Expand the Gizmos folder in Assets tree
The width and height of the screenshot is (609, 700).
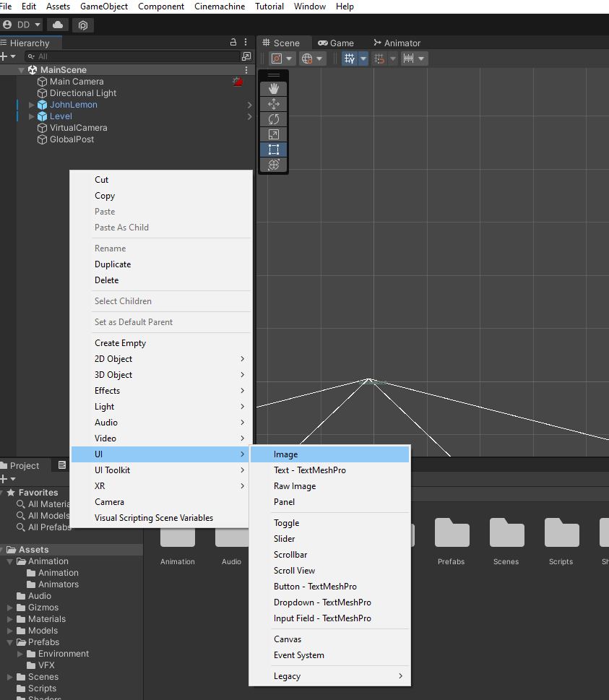[10, 608]
